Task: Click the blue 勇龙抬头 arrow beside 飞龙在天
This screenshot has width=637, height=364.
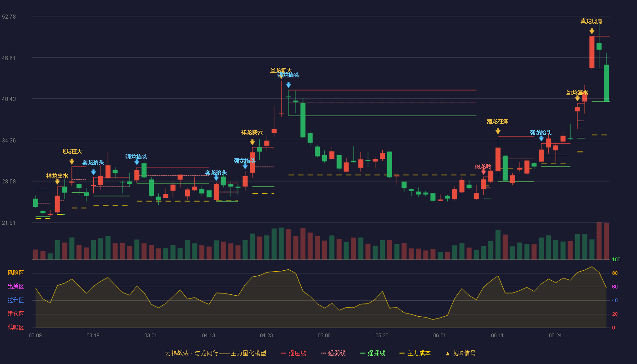Action: [x=93, y=172]
